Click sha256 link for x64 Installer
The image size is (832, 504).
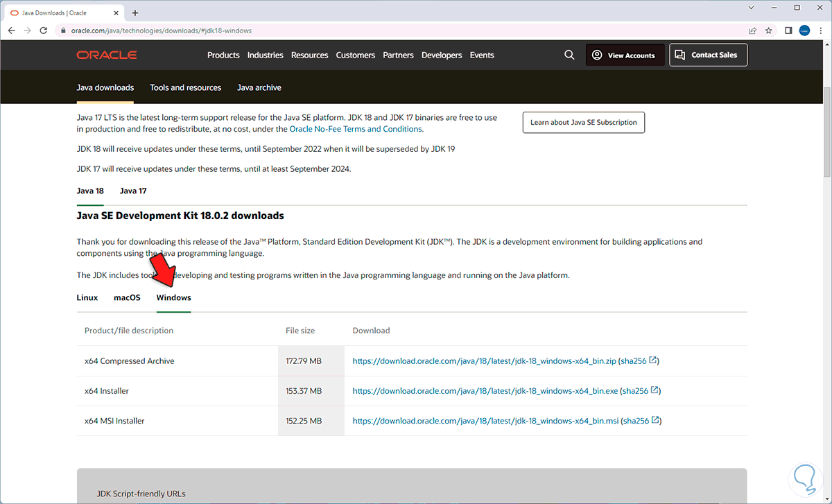click(636, 390)
